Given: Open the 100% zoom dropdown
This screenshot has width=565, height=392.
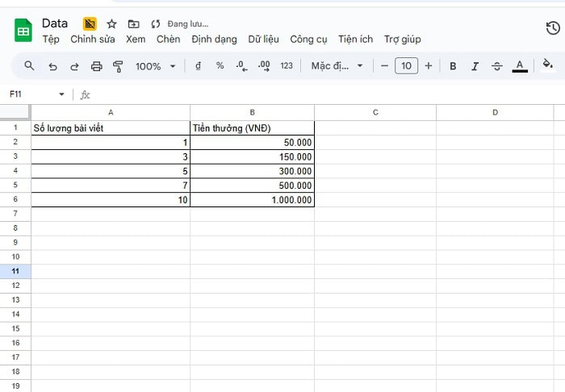Looking at the screenshot, I should coord(155,66).
